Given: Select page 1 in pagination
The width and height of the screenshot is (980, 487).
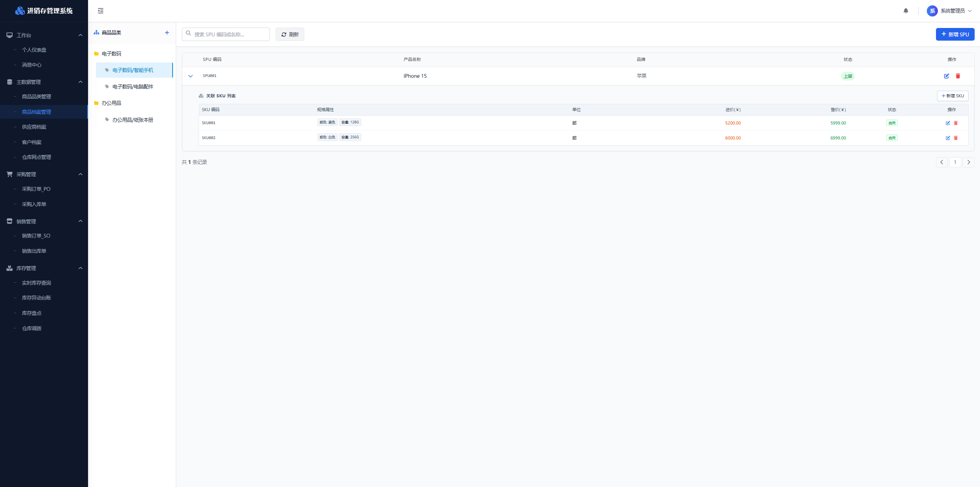Looking at the screenshot, I should point(955,162).
